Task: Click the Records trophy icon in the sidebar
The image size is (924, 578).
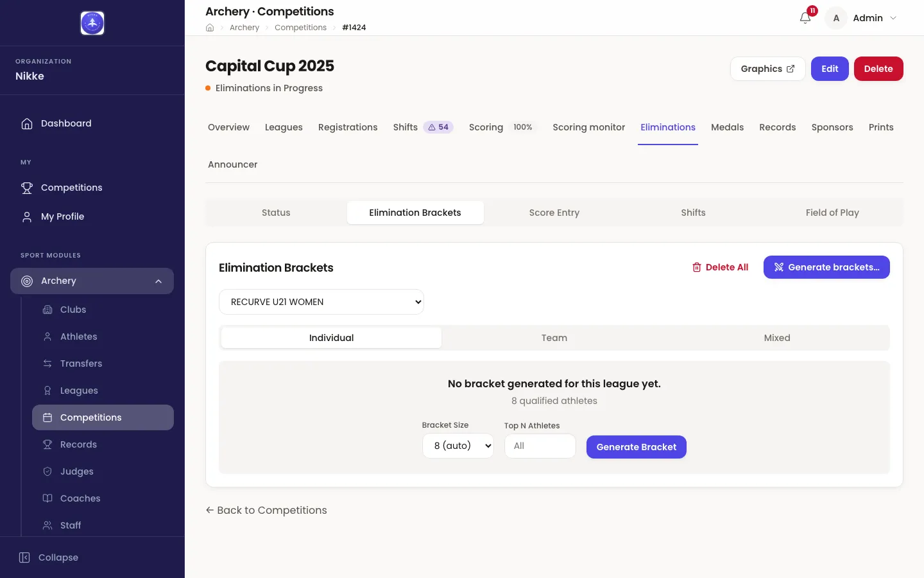Action: tap(47, 444)
